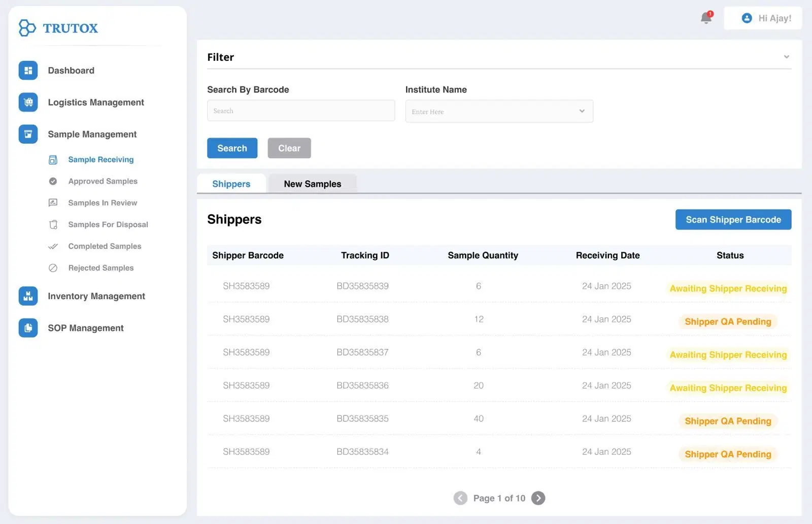Open Approved Samples
This screenshot has width=812, height=524.
coord(103,181)
